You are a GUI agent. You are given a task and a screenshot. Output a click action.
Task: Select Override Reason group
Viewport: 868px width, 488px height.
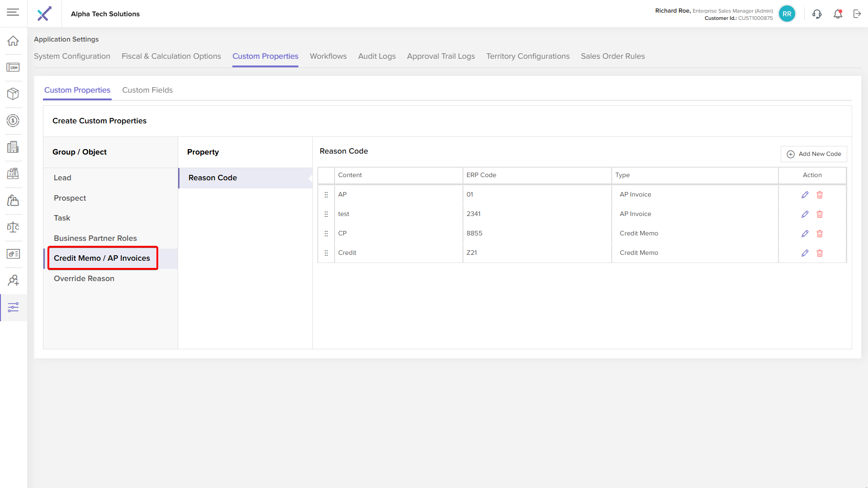click(x=84, y=278)
